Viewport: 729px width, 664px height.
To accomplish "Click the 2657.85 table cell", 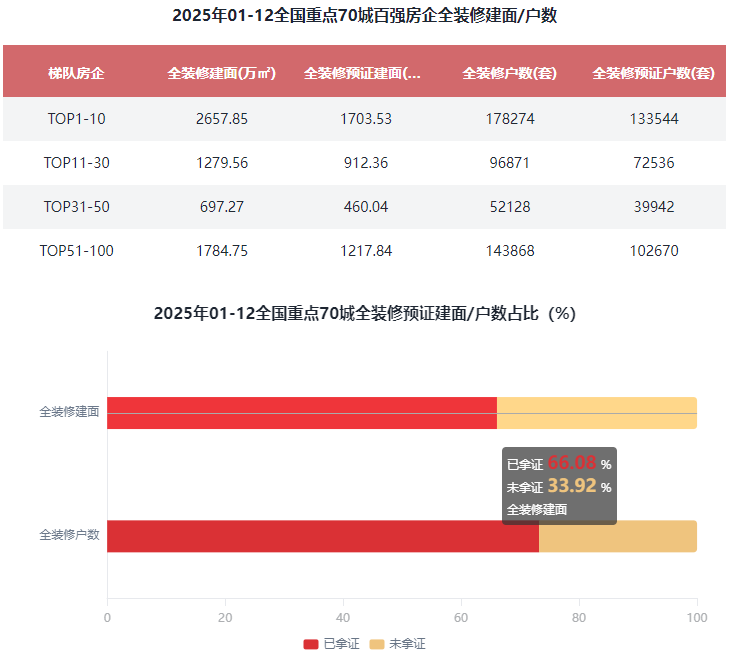I will pyautogui.click(x=221, y=119).
